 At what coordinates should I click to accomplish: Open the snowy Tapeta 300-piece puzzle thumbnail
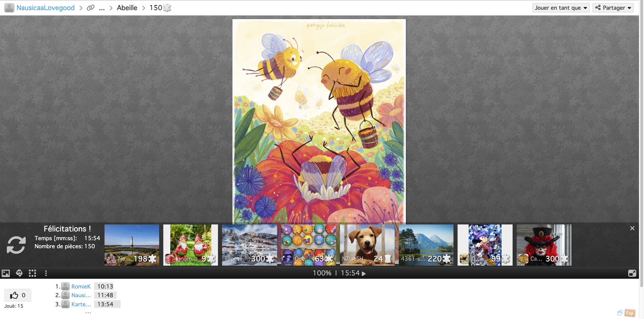(x=250, y=245)
